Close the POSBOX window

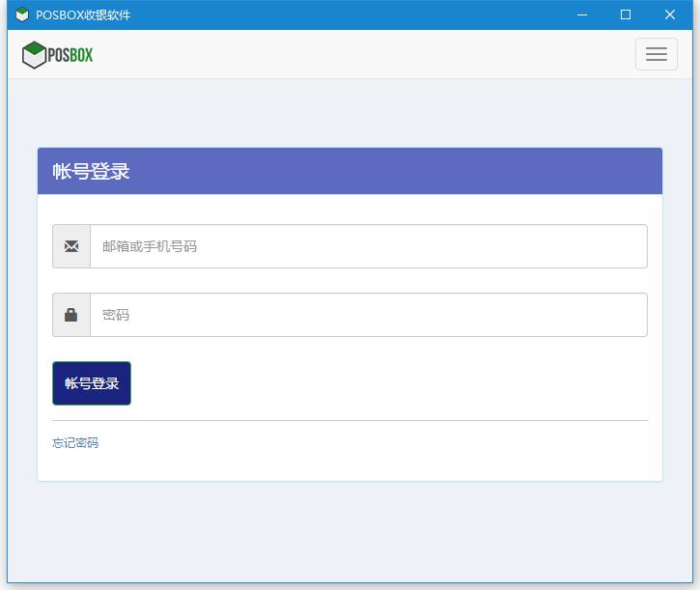(670, 14)
